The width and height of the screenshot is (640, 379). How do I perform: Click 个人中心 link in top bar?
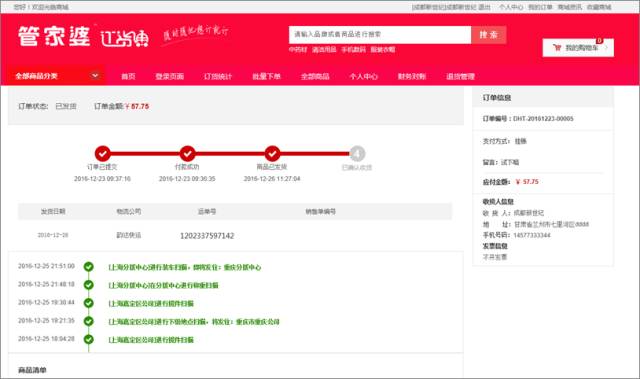[511, 7]
